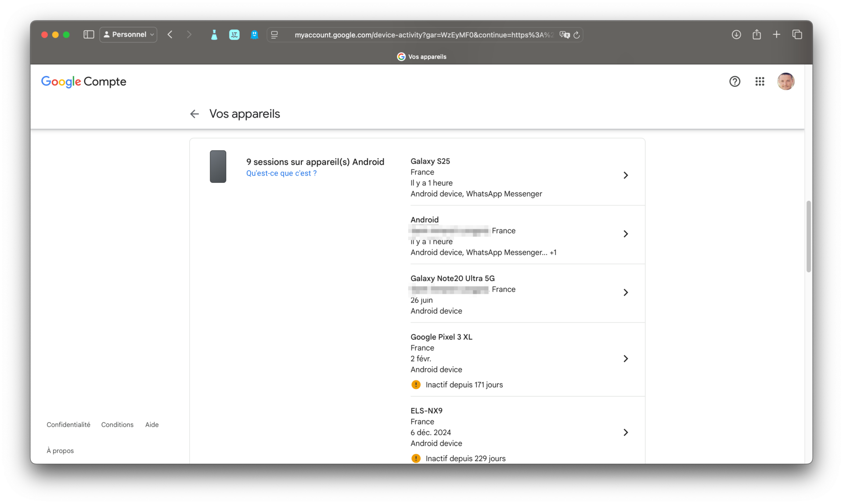
Task: Click the warning icon for Inactif depuis 171 jours
Action: [416, 385]
